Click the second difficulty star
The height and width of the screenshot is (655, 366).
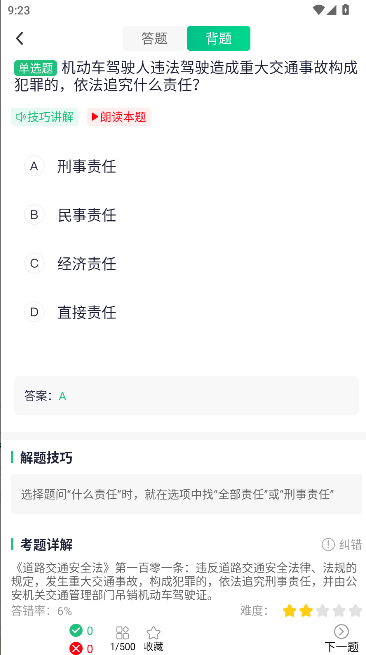coord(306,611)
